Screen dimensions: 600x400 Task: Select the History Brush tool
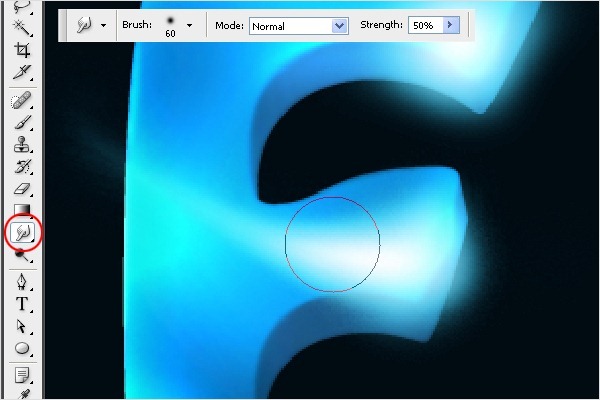coord(22,166)
